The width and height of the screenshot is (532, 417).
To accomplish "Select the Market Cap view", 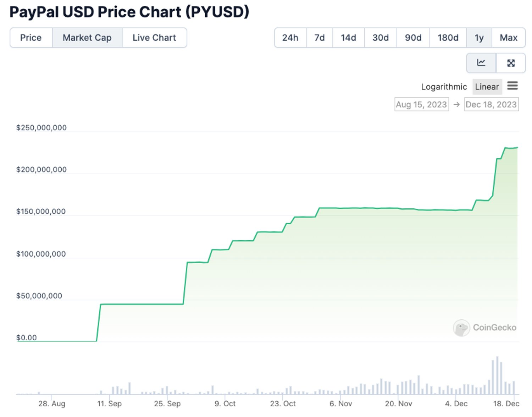I will pos(87,38).
